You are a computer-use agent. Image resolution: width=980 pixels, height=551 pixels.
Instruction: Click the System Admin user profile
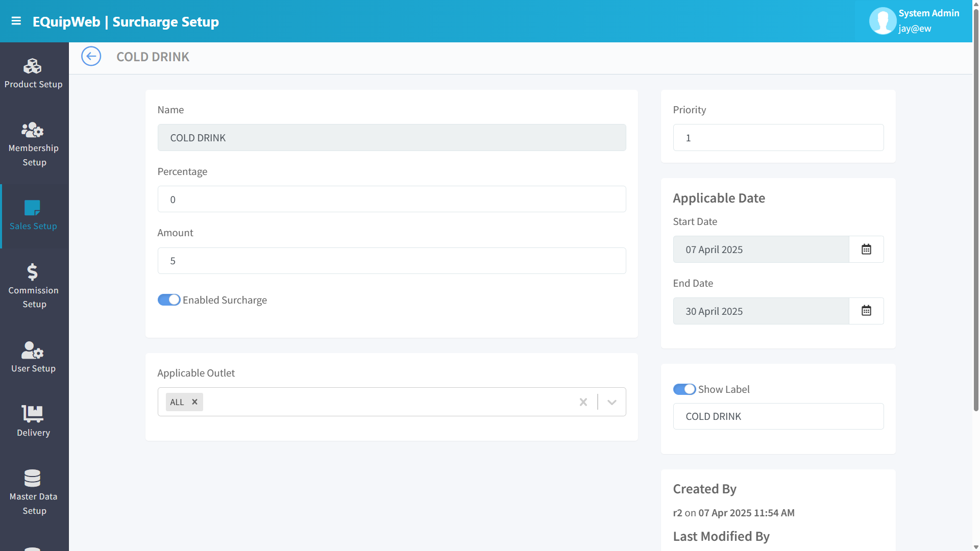[x=914, y=21]
